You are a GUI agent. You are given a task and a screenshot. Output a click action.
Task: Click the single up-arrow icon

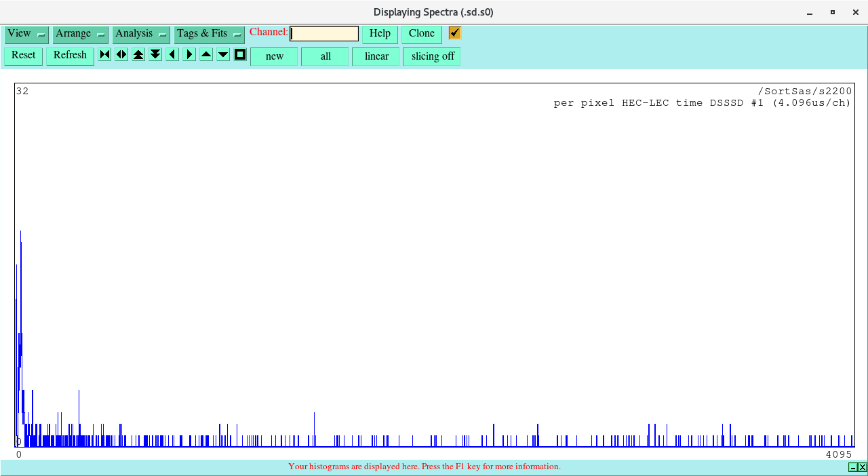(206, 55)
